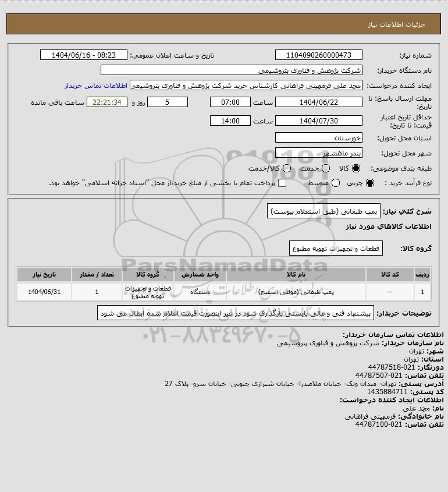Click the تاریخ نیاز column header
Image resolution: width=448 pixels, height=492 pixels.
click(44, 275)
